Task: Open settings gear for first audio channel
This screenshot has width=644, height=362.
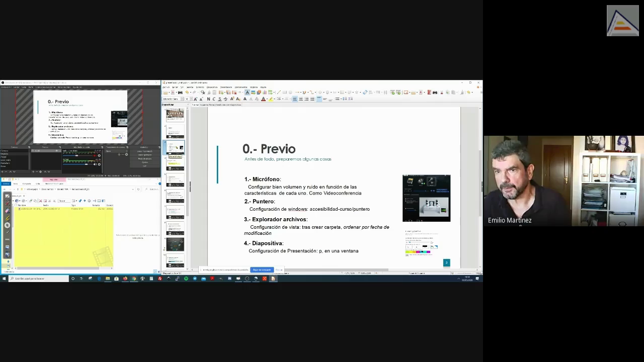Action: point(99,155)
